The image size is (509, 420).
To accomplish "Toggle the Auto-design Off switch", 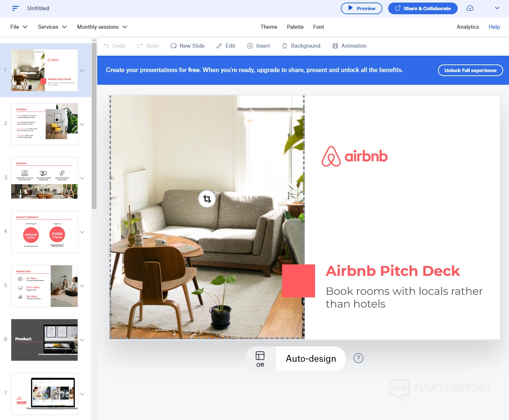I will (260, 359).
